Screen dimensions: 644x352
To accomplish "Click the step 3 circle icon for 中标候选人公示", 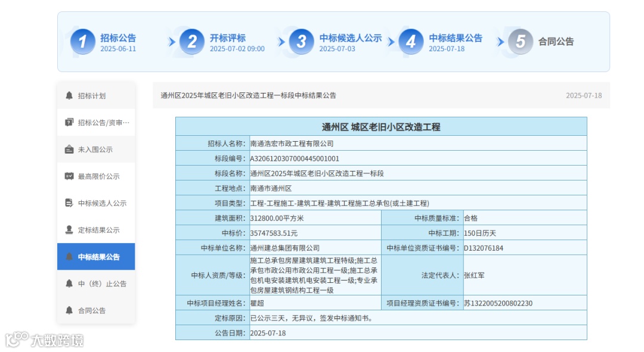I will (x=302, y=42).
